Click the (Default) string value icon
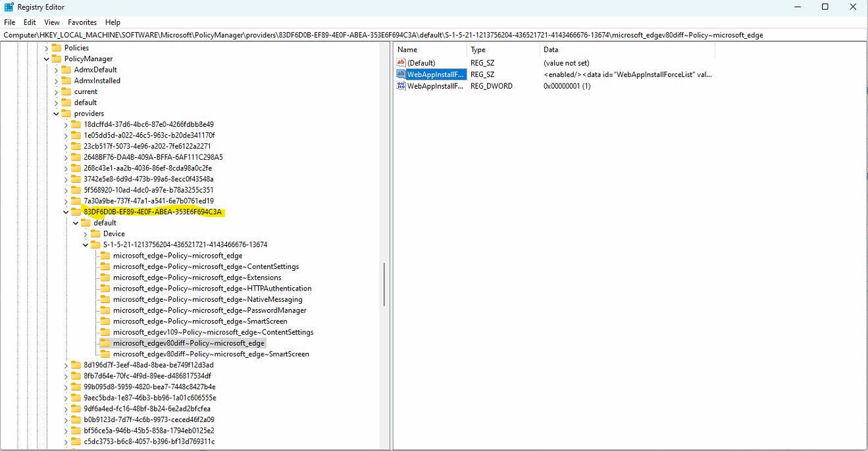 [x=401, y=63]
